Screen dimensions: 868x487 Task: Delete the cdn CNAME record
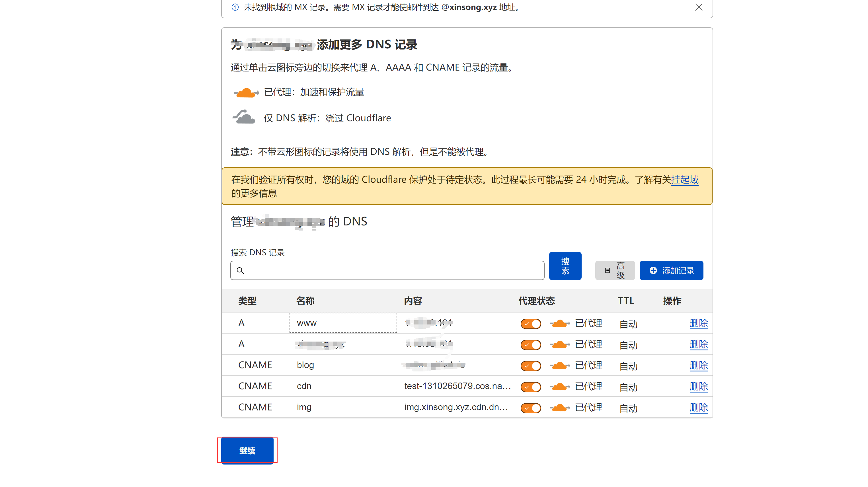(699, 386)
